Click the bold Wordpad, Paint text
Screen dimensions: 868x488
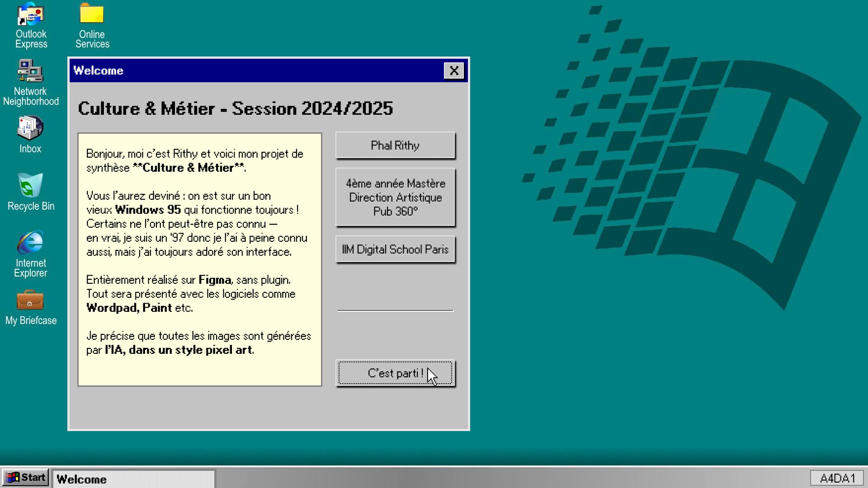[129, 308]
